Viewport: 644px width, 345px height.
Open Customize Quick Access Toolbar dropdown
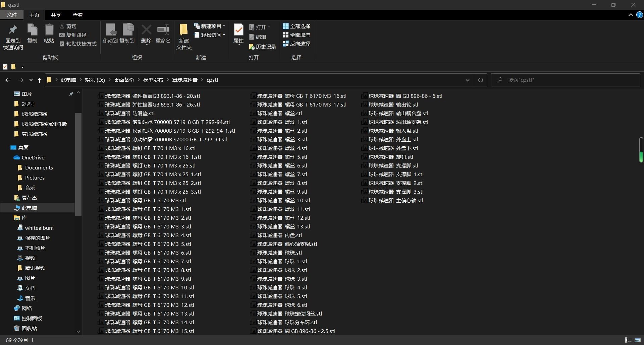pyautogui.click(x=22, y=67)
